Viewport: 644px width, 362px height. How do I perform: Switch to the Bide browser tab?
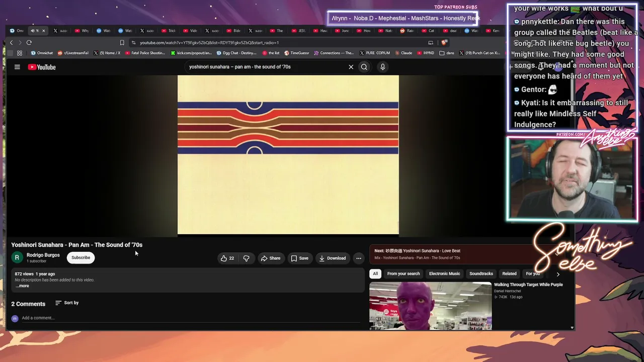(233, 31)
